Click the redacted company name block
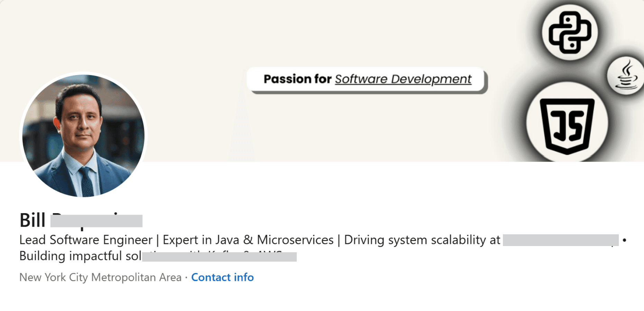 pyautogui.click(x=560, y=240)
